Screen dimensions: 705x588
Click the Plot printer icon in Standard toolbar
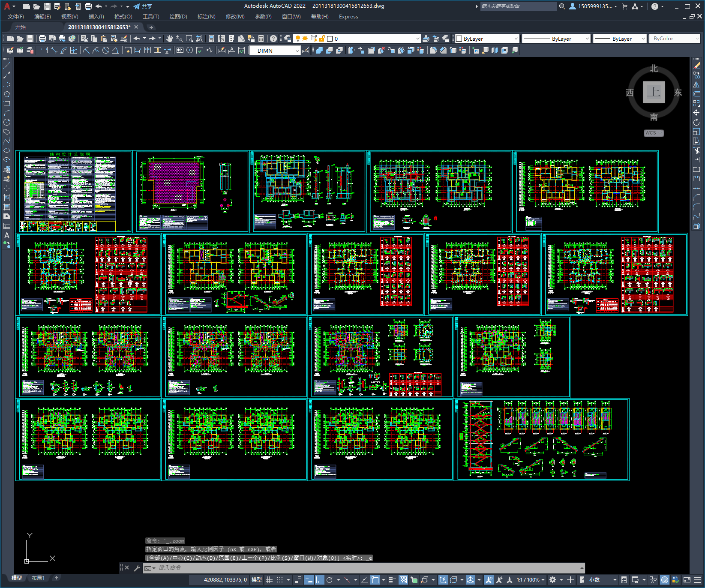pyautogui.click(x=42, y=39)
